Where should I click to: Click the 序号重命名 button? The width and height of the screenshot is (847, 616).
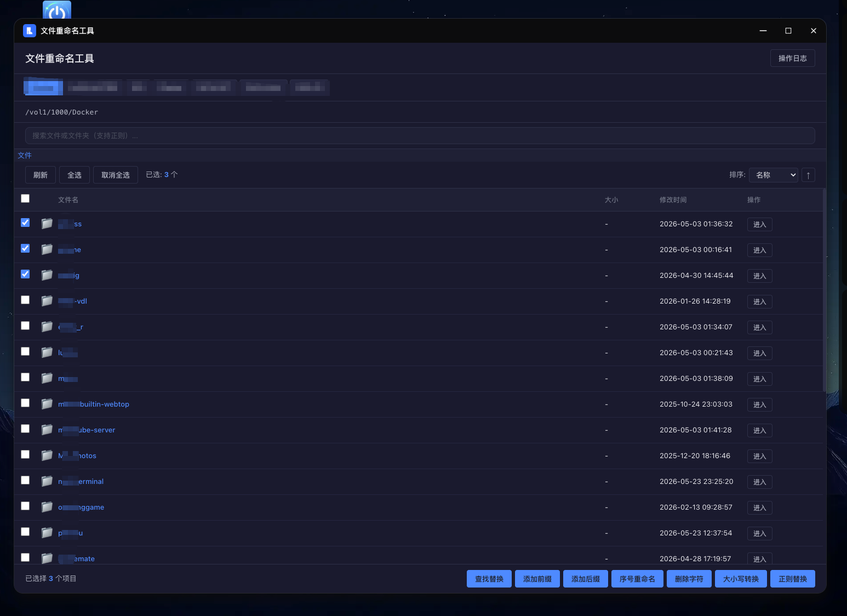(637, 579)
